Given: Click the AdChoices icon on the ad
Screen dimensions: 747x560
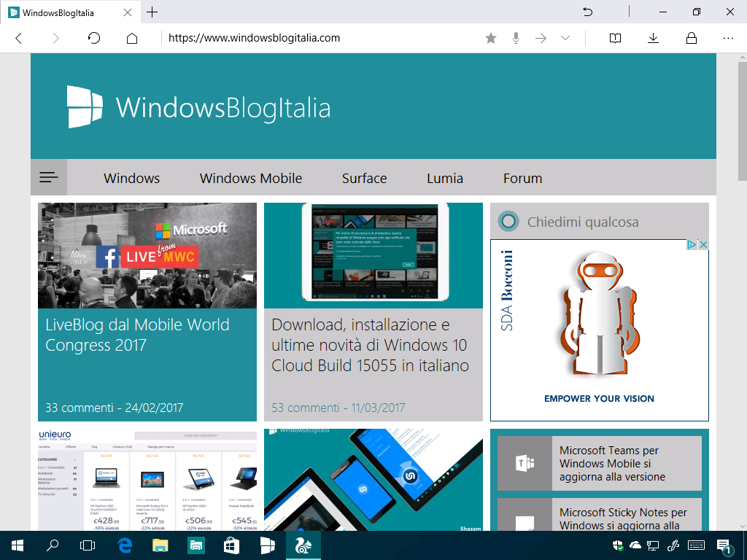Looking at the screenshot, I should click(692, 245).
